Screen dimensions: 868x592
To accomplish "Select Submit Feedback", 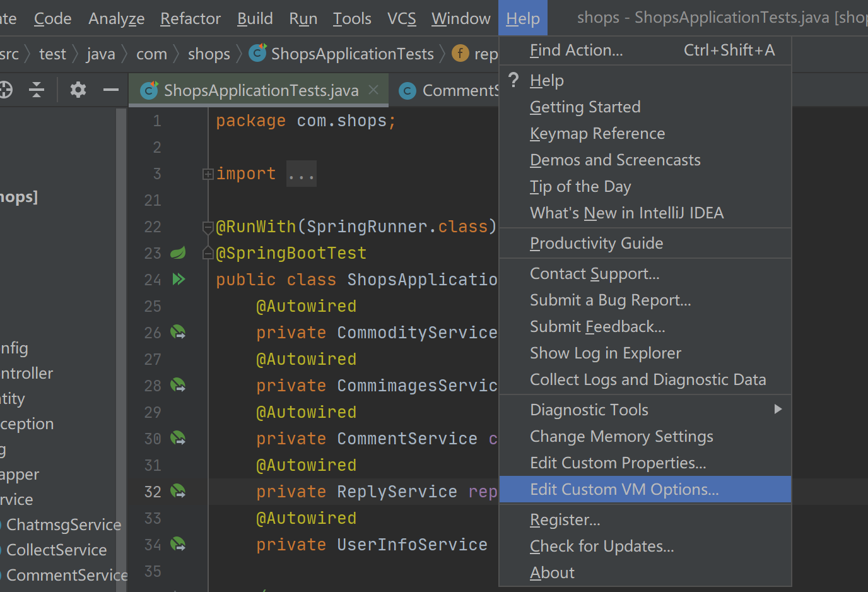I will coord(645,326).
